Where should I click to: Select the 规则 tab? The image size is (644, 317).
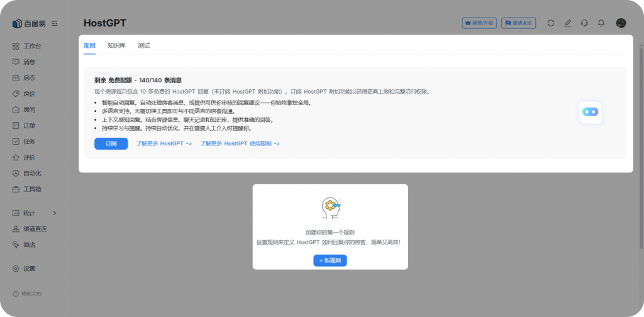(89, 46)
